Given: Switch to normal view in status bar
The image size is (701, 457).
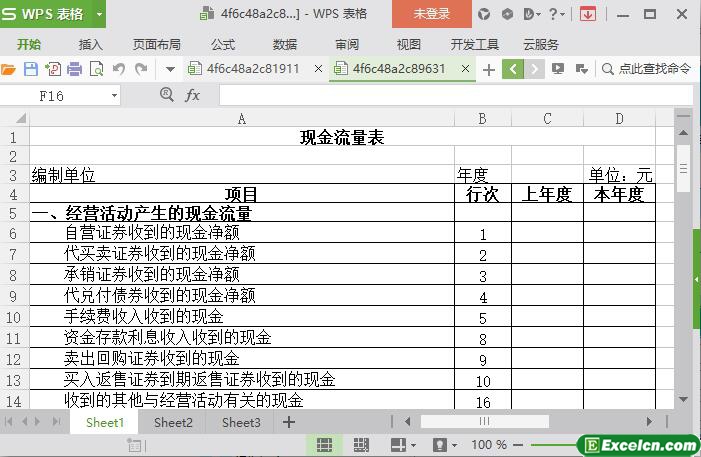Looking at the screenshot, I should (x=324, y=445).
